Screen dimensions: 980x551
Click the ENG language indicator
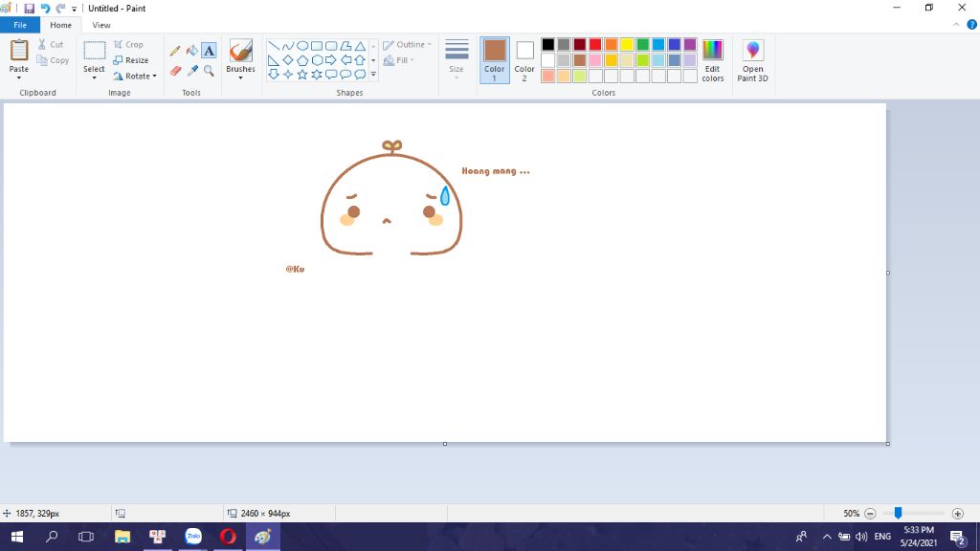click(x=882, y=537)
